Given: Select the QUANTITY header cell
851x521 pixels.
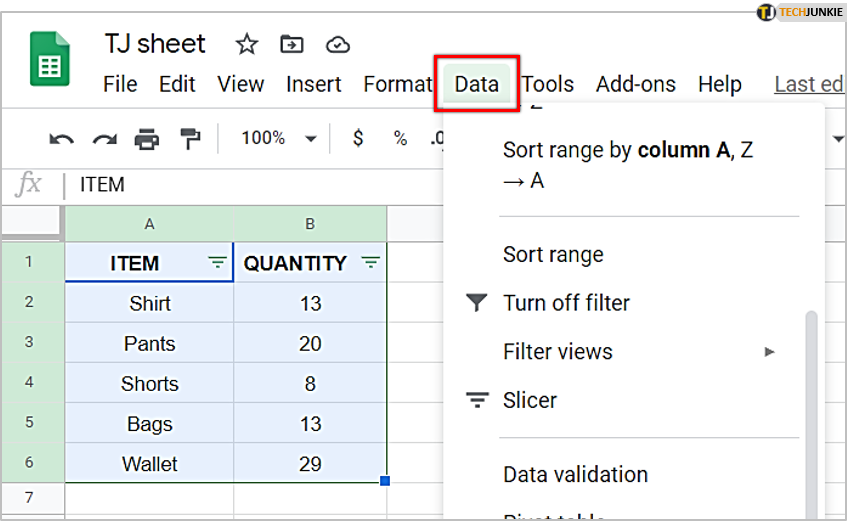Looking at the screenshot, I should pos(310,263).
